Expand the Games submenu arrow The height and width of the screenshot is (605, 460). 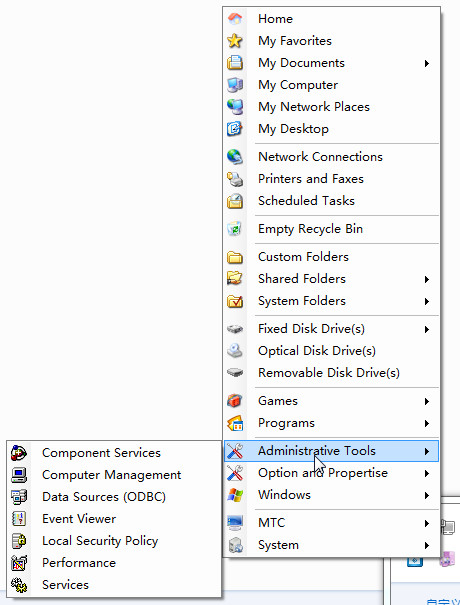click(x=427, y=401)
